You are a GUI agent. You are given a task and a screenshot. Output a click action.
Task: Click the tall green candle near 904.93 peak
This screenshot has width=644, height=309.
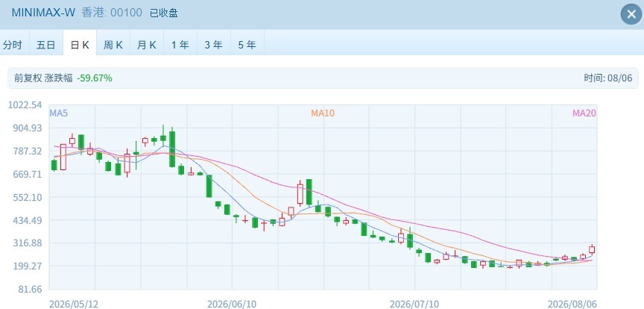172,148
